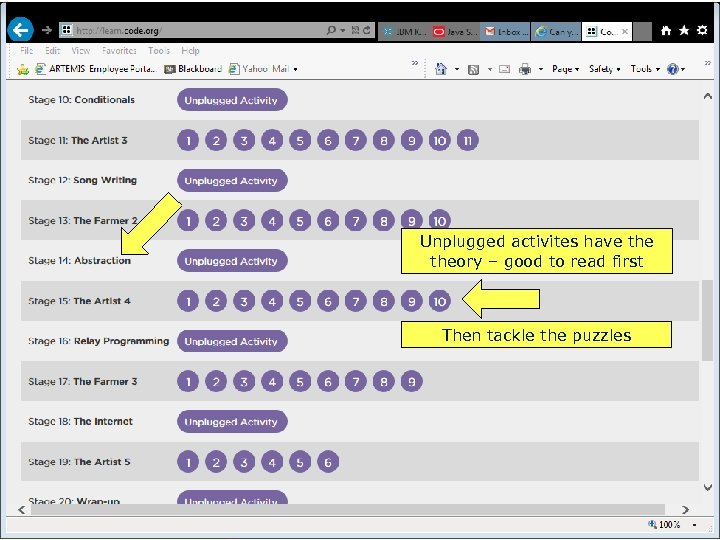Open the Page dropdown menu
This screenshot has height=540, width=720.
(x=565, y=69)
